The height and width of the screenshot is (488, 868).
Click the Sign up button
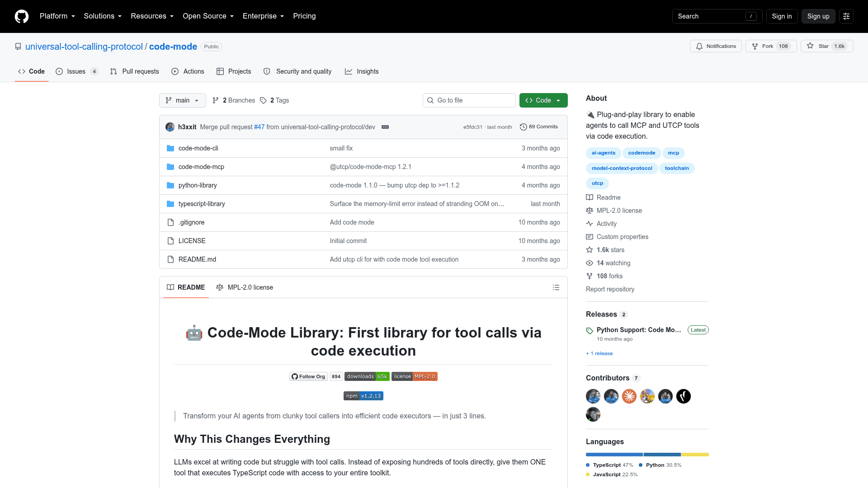point(818,16)
